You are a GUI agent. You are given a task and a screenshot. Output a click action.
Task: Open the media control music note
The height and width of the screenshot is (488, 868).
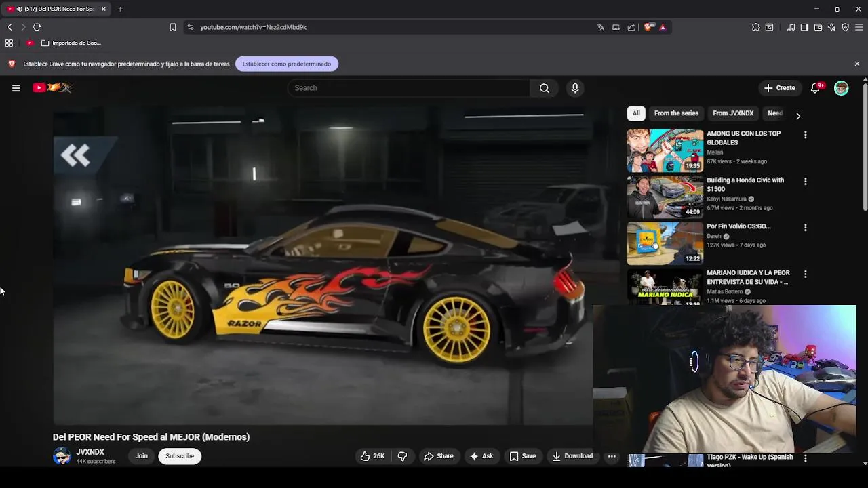coord(791,27)
